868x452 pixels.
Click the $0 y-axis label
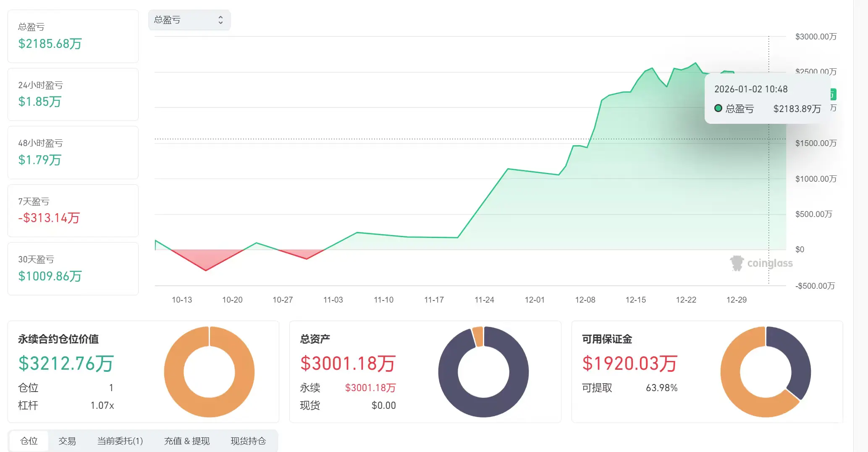pyautogui.click(x=800, y=249)
